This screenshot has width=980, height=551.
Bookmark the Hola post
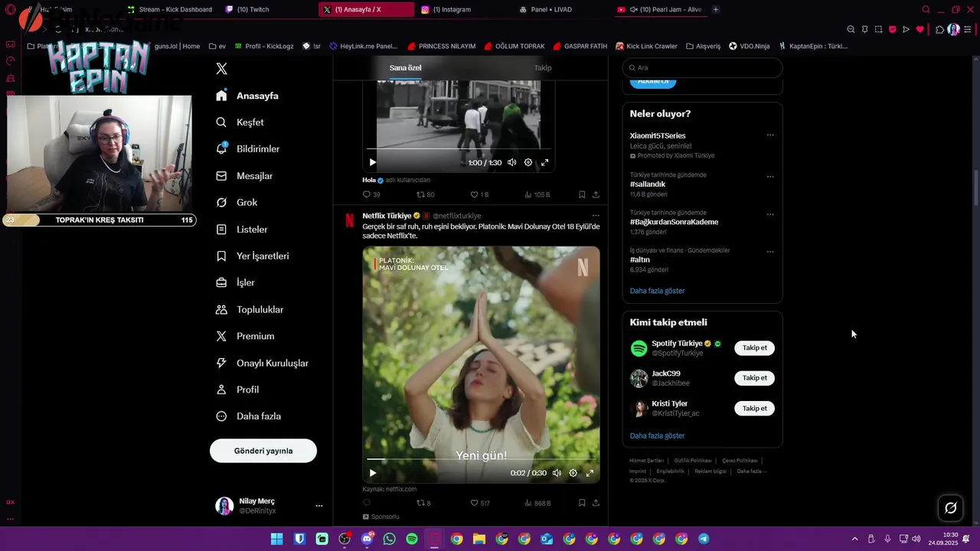click(x=582, y=194)
